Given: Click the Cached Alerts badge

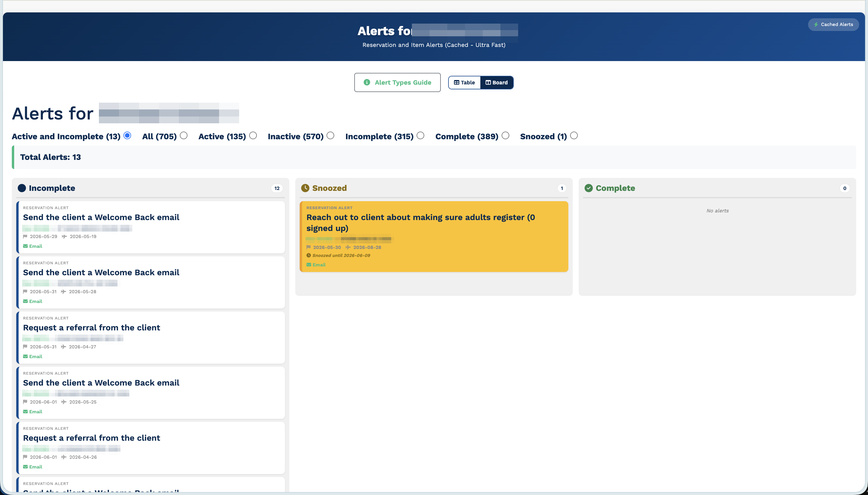Looking at the screenshot, I should [x=833, y=24].
